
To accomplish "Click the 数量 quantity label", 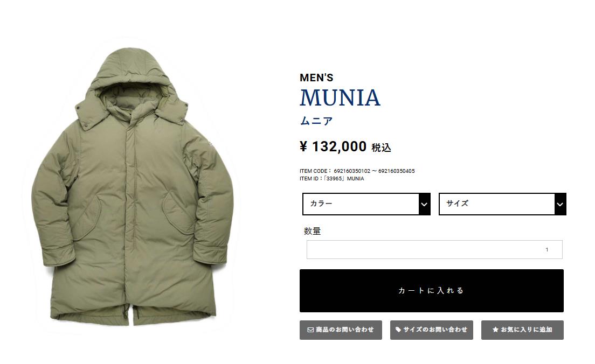I will tap(312, 231).
